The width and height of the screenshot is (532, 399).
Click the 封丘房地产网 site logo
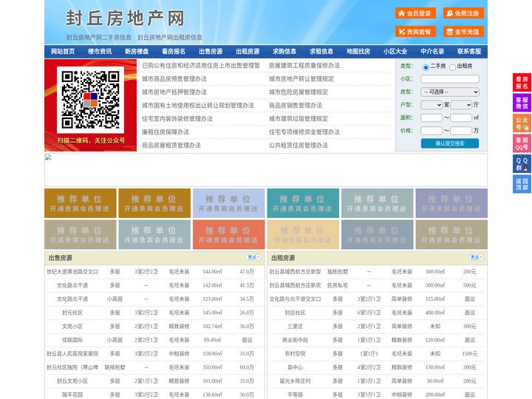(125, 18)
